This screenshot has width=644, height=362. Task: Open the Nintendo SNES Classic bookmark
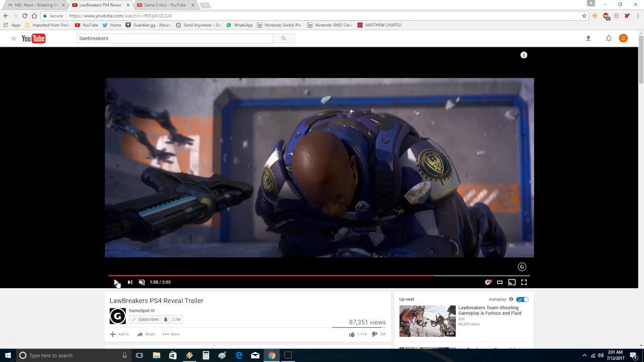click(330, 25)
